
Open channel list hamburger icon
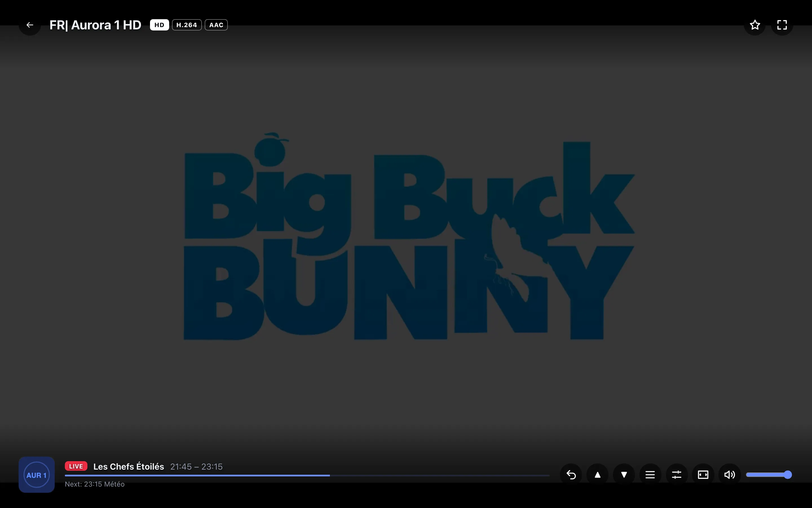650,475
